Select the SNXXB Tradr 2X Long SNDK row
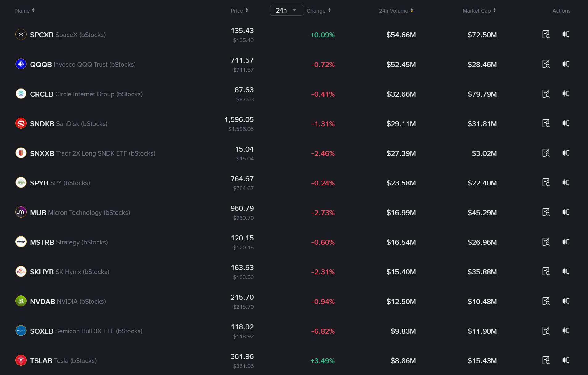Viewport: 588px width, 375px height. click(294, 153)
